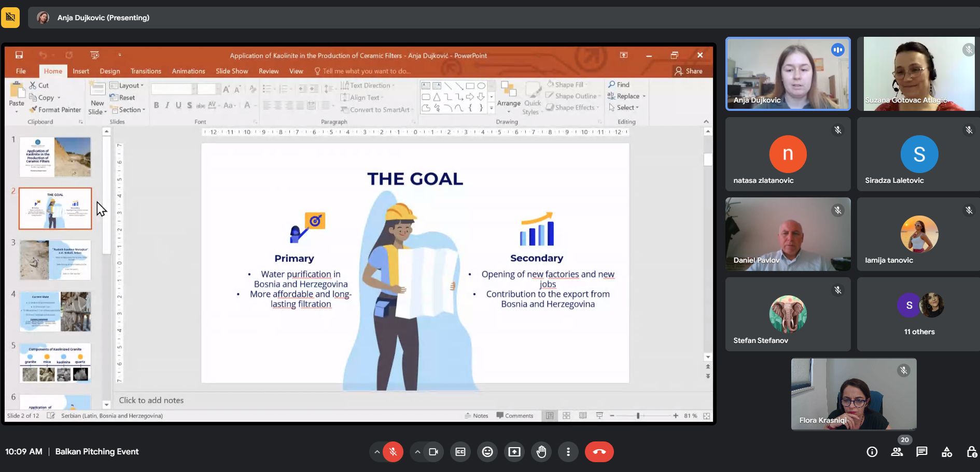Click the Save icon in PowerPoint
Screen dimensions: 980x472
pyautogui.click(x=19, y=55)
